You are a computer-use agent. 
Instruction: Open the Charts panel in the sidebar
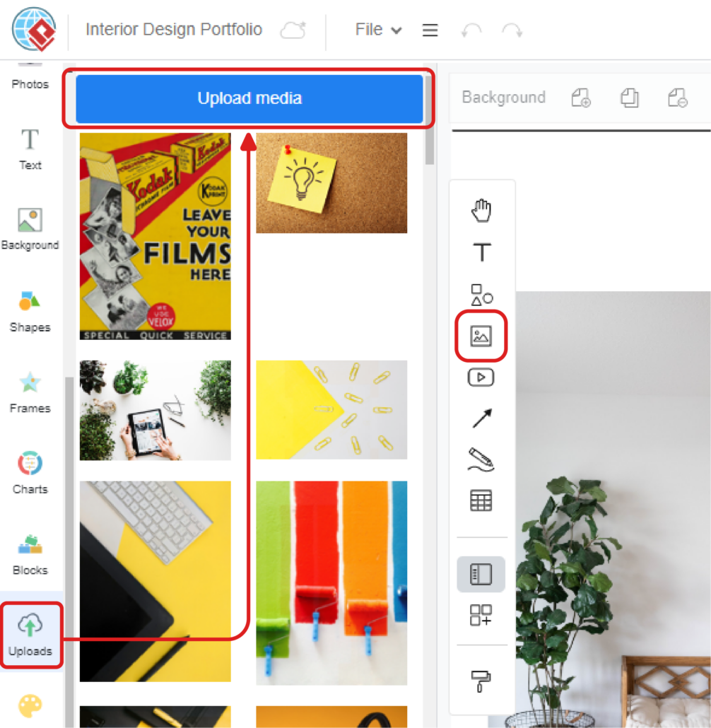click(30, 472)
